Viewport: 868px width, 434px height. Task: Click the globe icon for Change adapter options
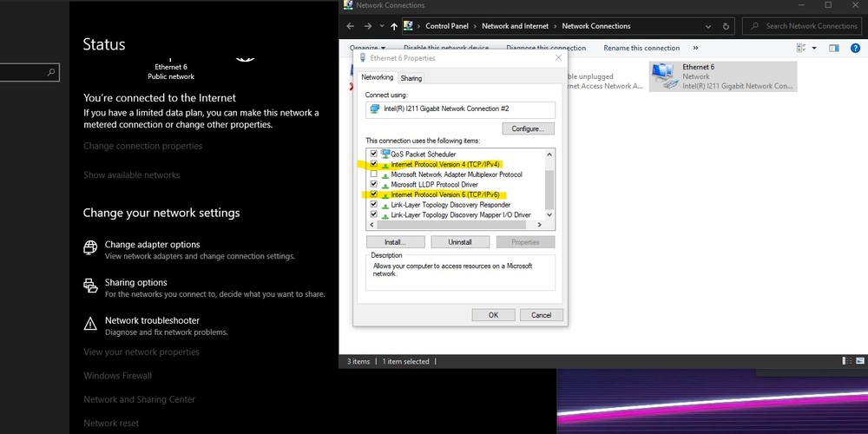coord(90,247)
